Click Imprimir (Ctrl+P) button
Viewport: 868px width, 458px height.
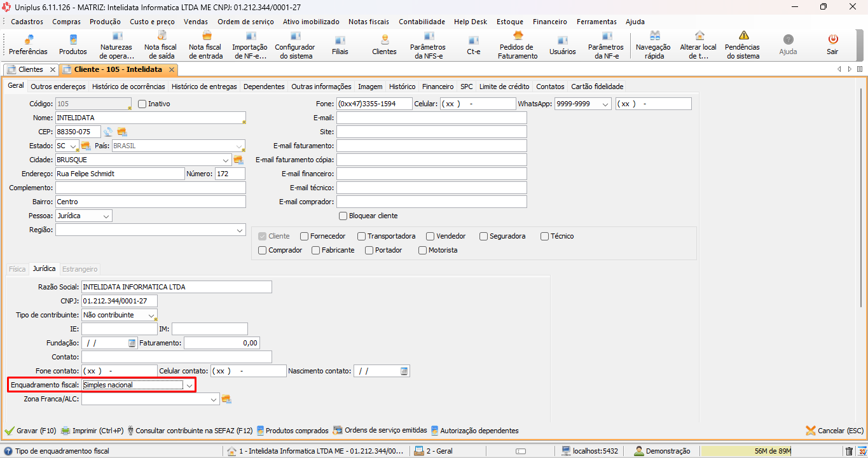tap(92, 431)
